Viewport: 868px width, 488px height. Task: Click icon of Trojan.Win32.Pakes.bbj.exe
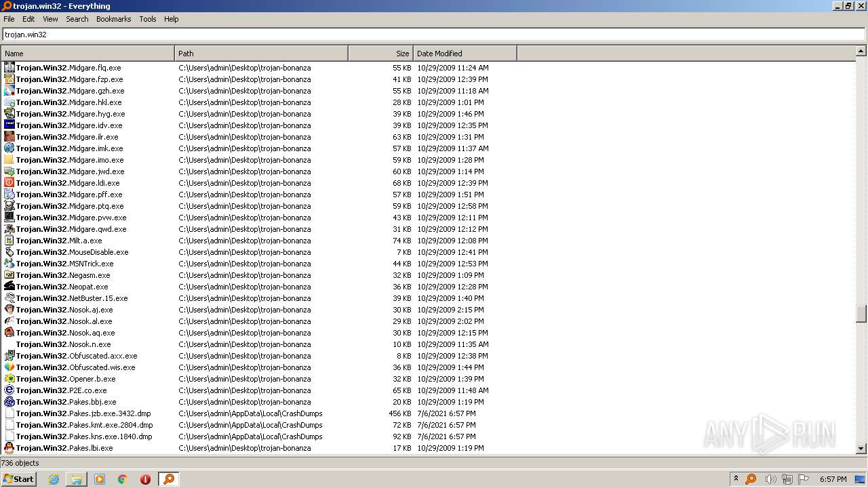click(9, 402)
